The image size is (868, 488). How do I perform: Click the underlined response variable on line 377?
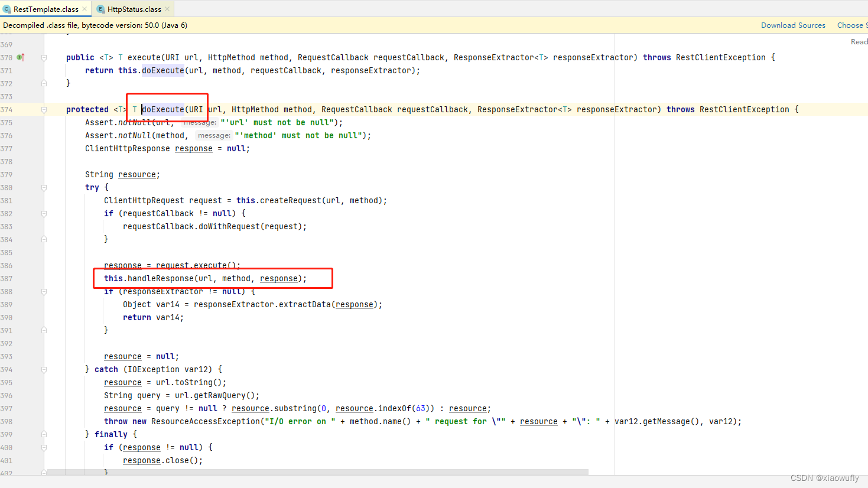[193, 148]
